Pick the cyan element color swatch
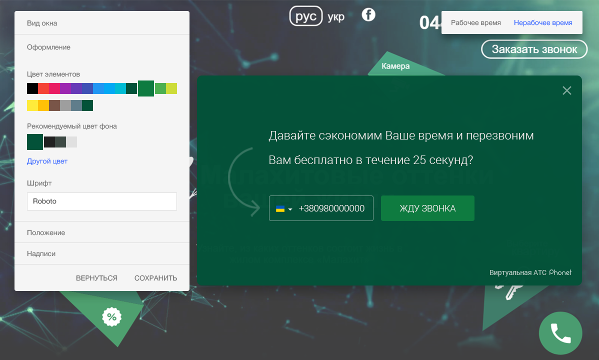The image size is (599, 360). [121, 88]
